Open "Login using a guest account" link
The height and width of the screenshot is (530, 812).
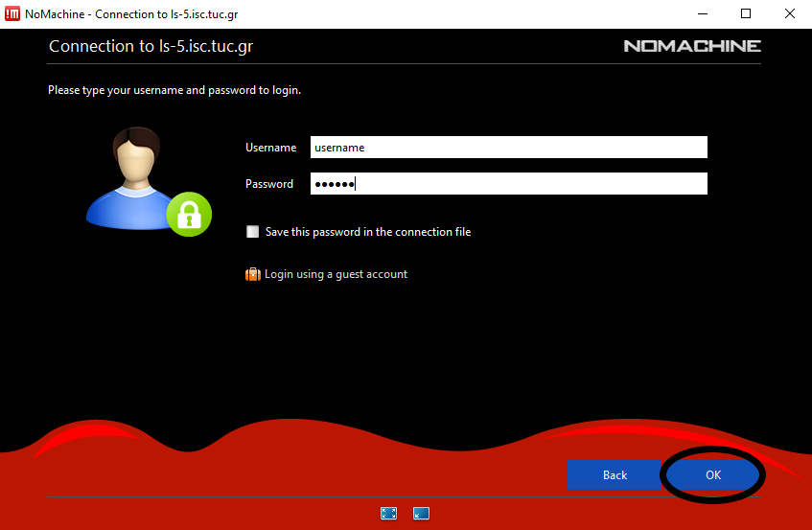(x=336, y=274)
